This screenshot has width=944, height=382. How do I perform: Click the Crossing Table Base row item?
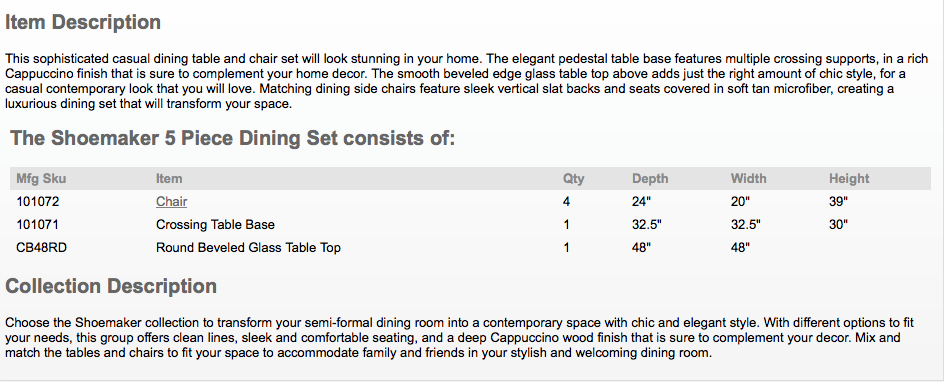pos(215,224)
